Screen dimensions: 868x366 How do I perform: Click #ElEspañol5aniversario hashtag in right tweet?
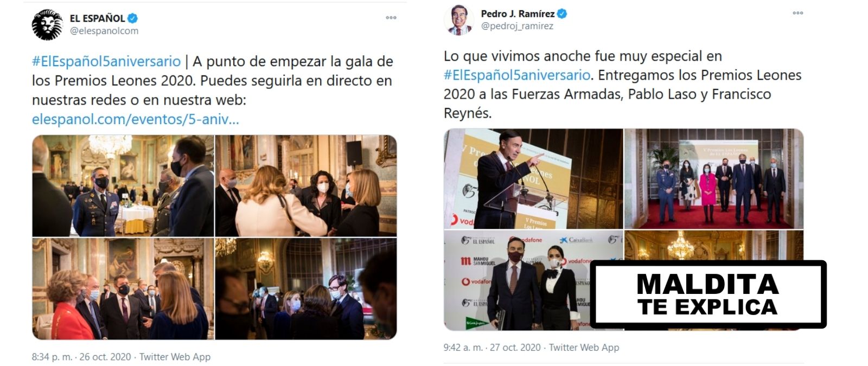pos(516,75)
